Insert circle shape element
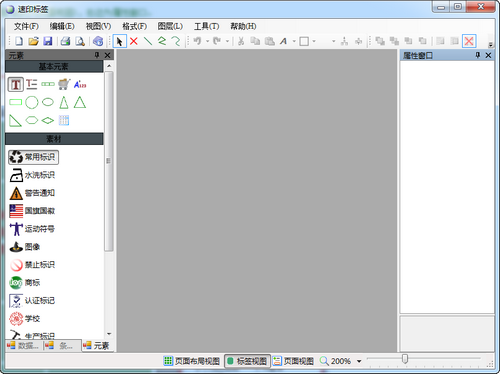500x374 pixels. pos(32,102)
